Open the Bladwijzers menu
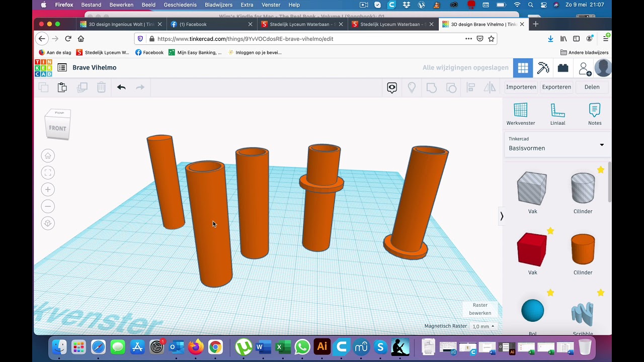 click(218, 5)
